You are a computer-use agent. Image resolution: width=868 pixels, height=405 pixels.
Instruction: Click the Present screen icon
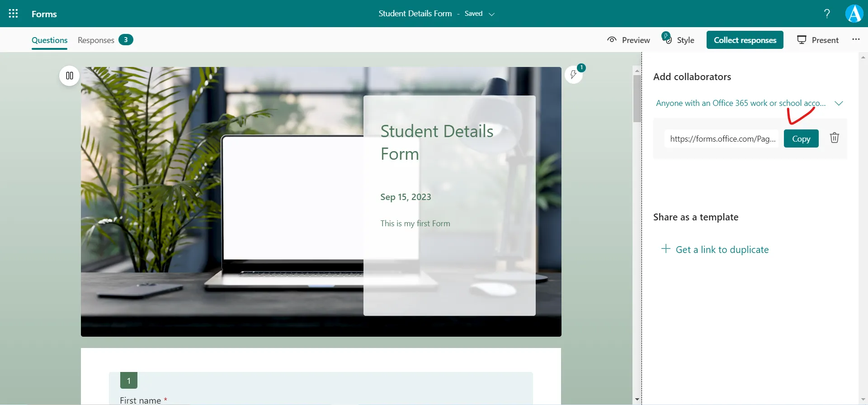pyautogui.click(x=802, y=40)
